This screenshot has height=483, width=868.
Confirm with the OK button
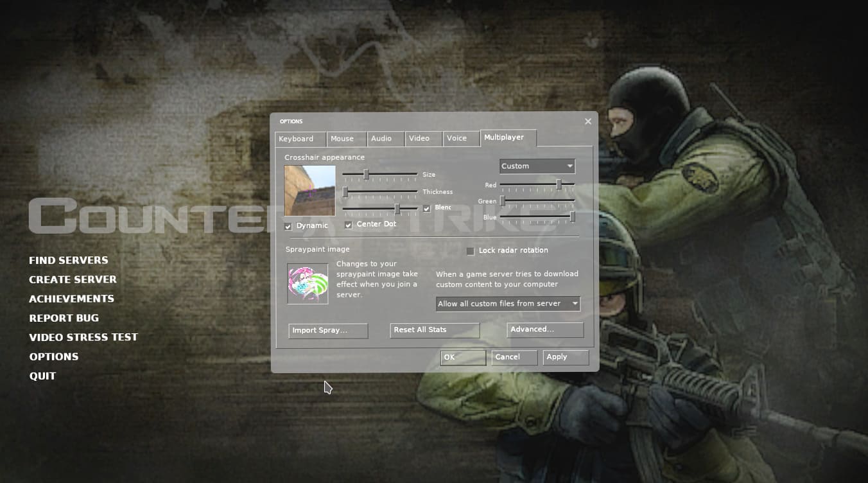[463, 358]
